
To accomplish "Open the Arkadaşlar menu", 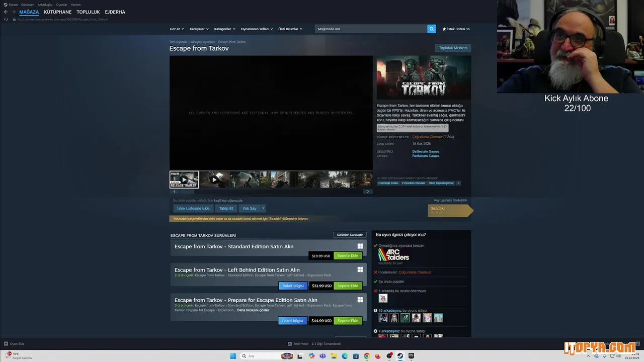I will tap(45, 5).
